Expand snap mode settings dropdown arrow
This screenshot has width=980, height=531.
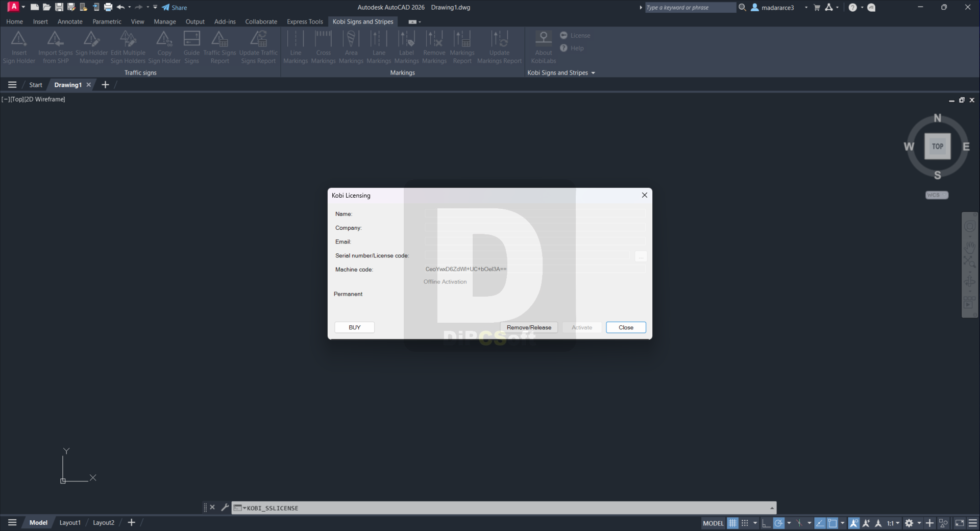(x=755, y=523)
